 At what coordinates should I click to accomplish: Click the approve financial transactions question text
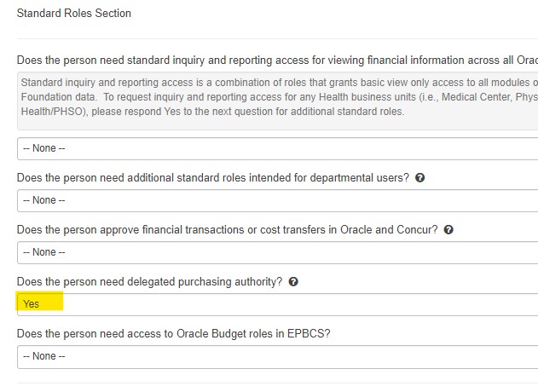click(x=227, y=229)
